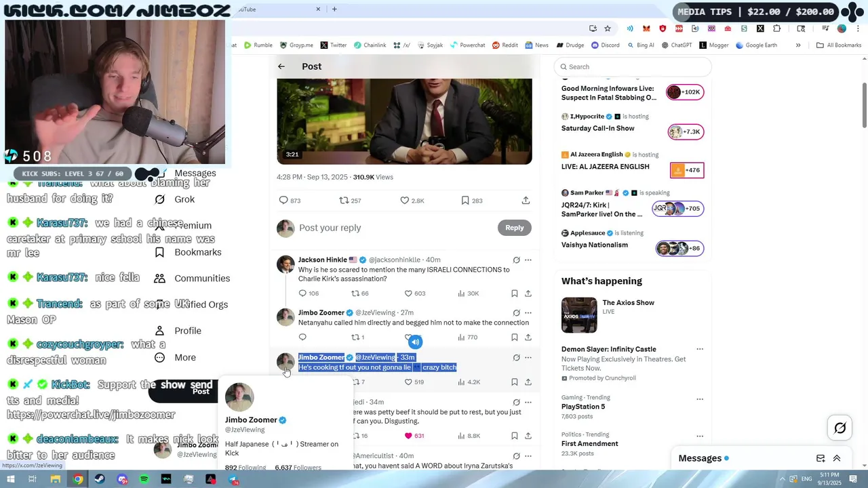Open more options on Jackson Hinkle's reply
This screenshot has height=488, width=868.
tap(528, 260)
